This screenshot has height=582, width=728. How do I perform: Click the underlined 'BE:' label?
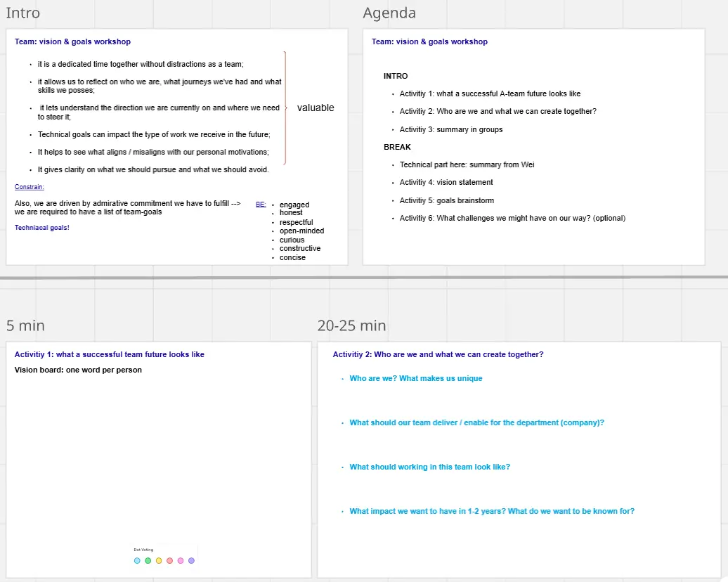[261, 205]
